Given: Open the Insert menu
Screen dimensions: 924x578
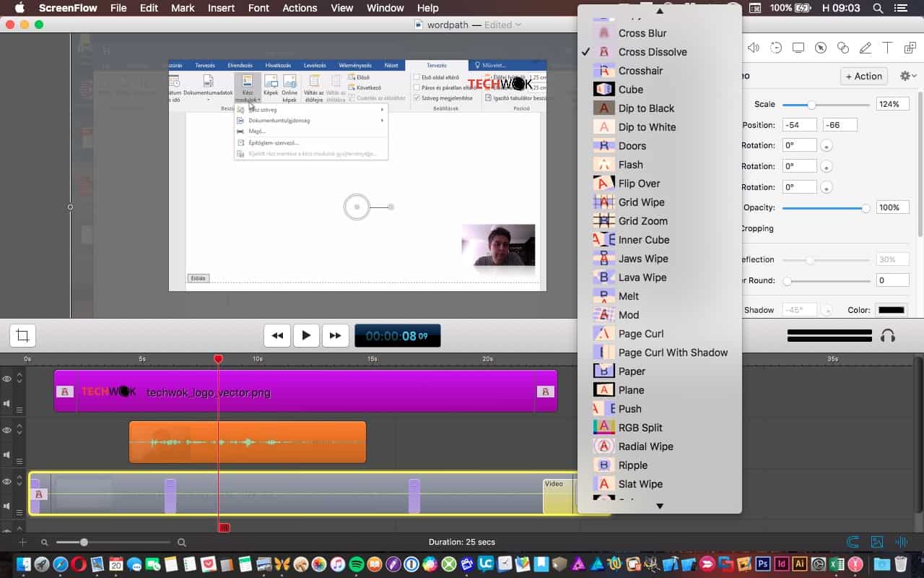Looking at the screenshot, I should click(x=221, y=8).
